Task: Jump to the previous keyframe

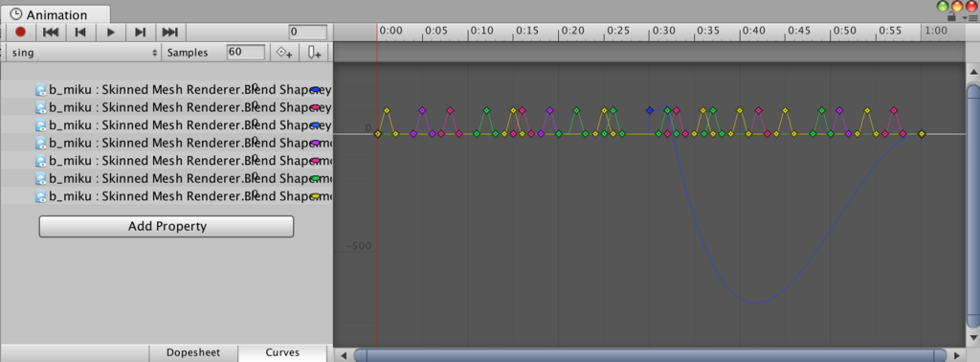Action: click(x=80, y=32)
